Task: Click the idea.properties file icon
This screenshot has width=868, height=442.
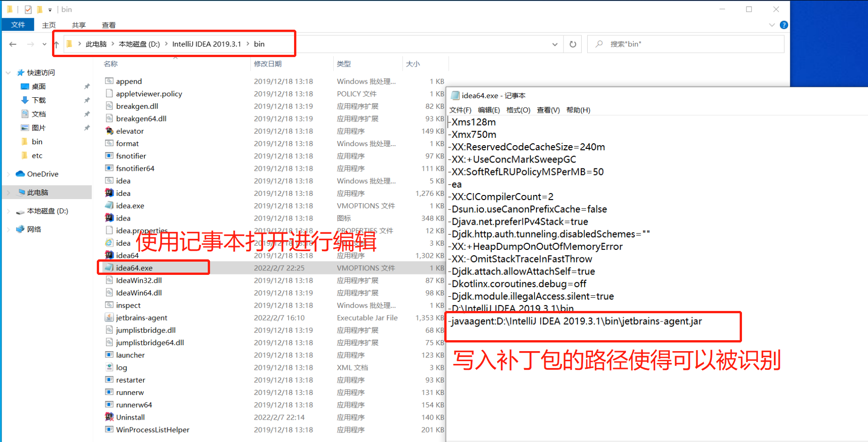Action: [109, 231]
